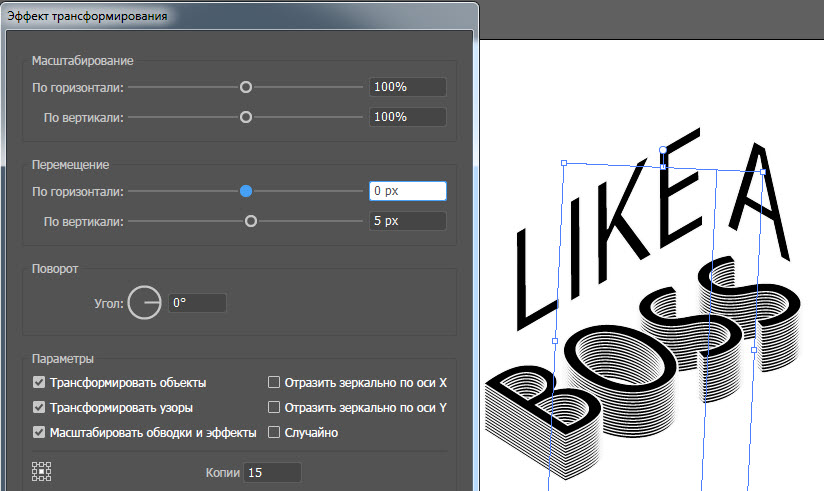Screen dimensions: 824x491
Task: Click the 'BOSS' extruded text on canvas
Action: point(642,368)
